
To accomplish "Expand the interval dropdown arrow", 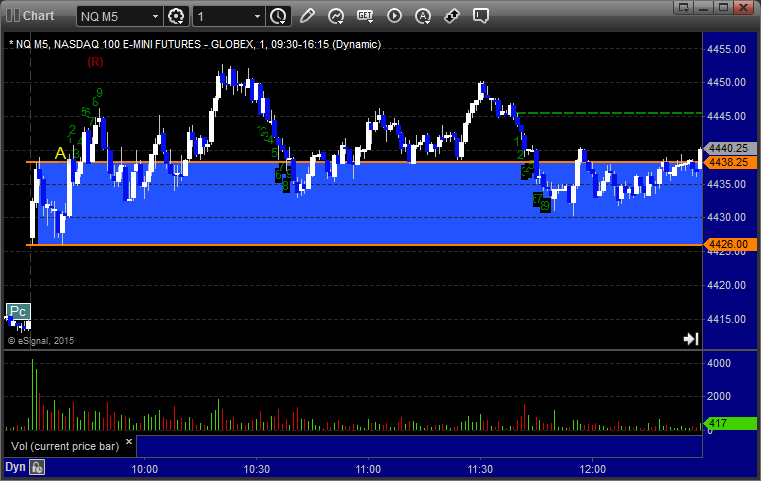I will [x=257, y=17].
